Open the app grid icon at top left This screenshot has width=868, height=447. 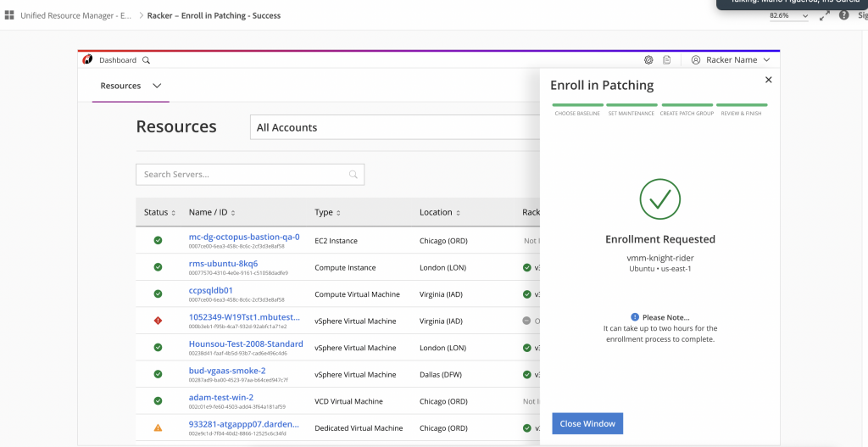9,15
